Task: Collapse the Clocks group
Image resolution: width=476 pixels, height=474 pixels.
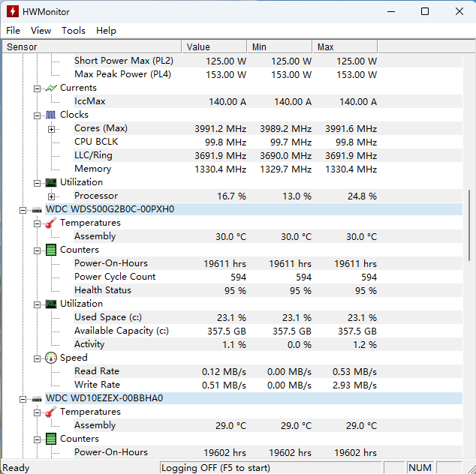Action: [37, 115]
